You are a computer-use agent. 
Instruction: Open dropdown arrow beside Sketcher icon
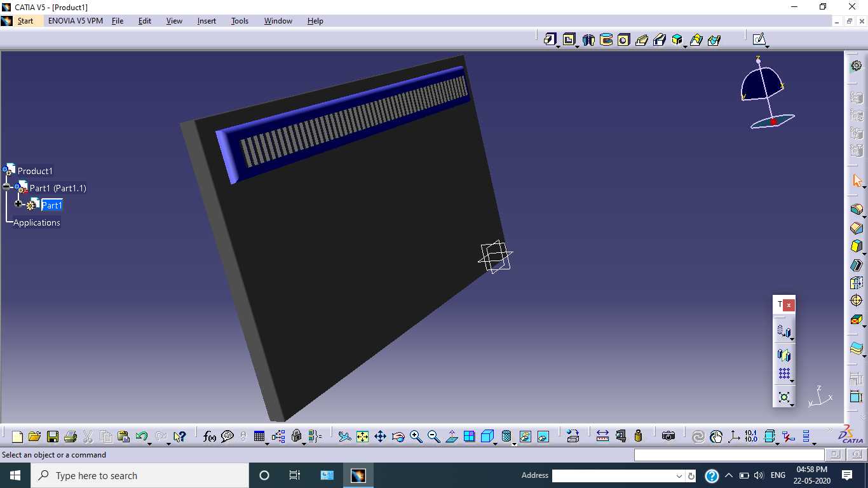pyautogui.click(x=767, y=46)
